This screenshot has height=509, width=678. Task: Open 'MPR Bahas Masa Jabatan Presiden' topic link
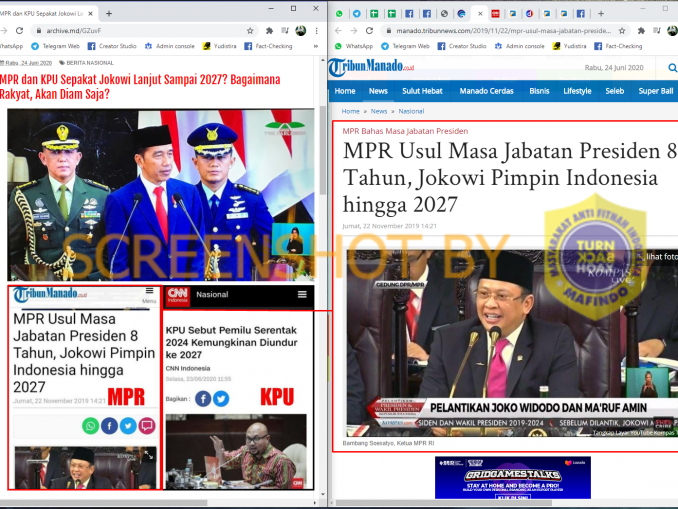click(x=405, y=131)
